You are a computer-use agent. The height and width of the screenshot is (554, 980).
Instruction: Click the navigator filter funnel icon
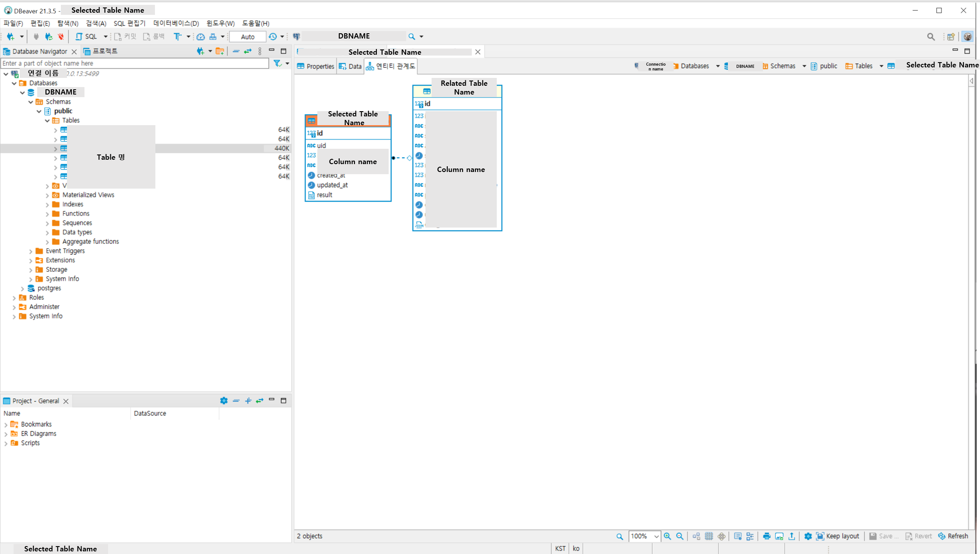pos(277,63)
